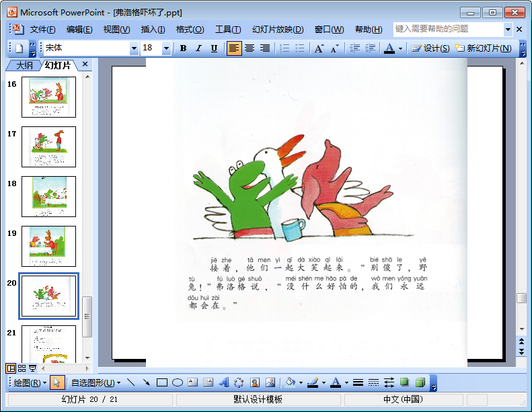Open the 窗口(W) menu

tap(329, 30)
